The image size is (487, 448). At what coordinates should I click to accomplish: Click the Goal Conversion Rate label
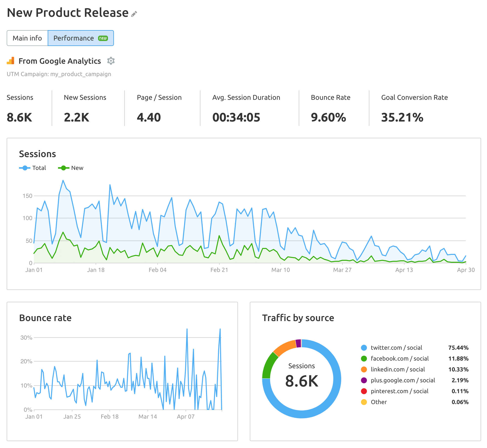click(414, 98)
